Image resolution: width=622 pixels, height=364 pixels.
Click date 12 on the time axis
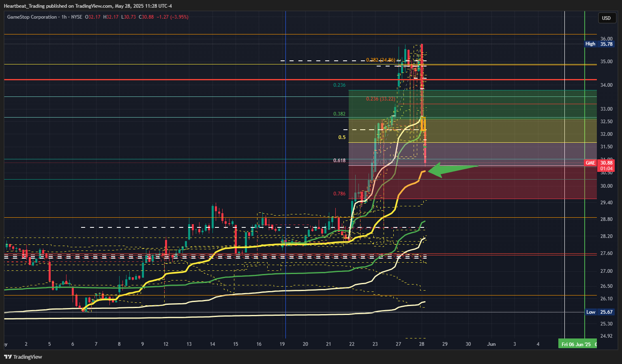click(x=166, y=344)
